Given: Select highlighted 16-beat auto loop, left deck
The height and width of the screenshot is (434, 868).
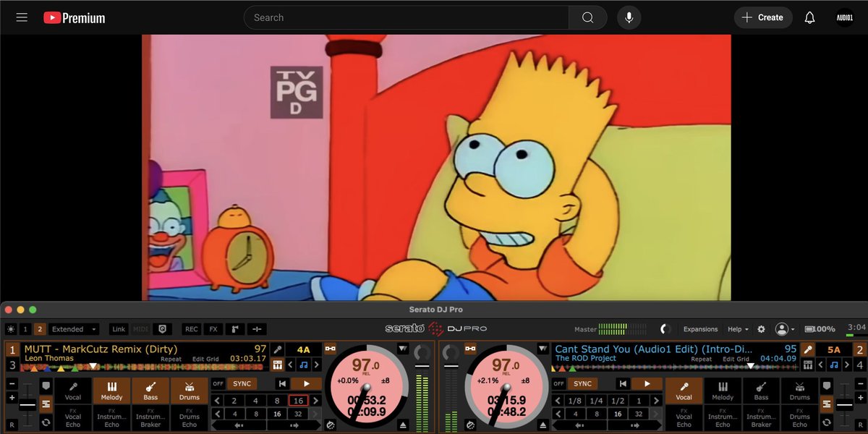Looking at the screenshot, I should pos(298,401).
